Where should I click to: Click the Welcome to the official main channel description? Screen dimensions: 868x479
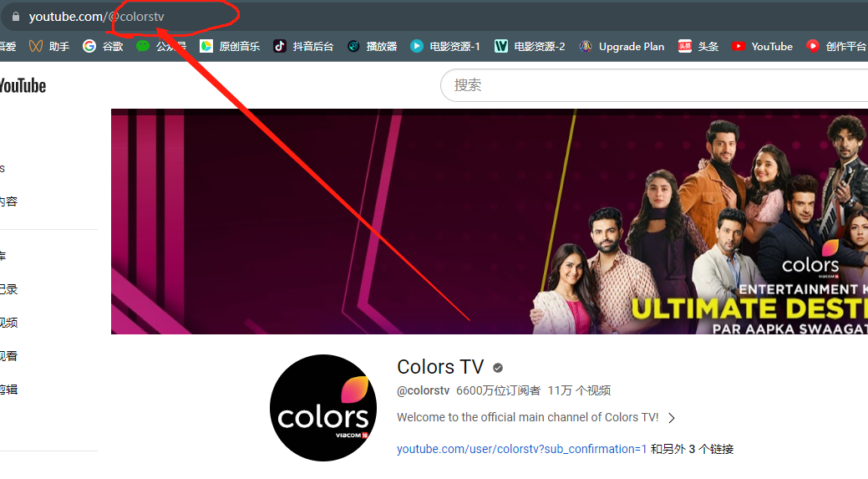[527, 417]
